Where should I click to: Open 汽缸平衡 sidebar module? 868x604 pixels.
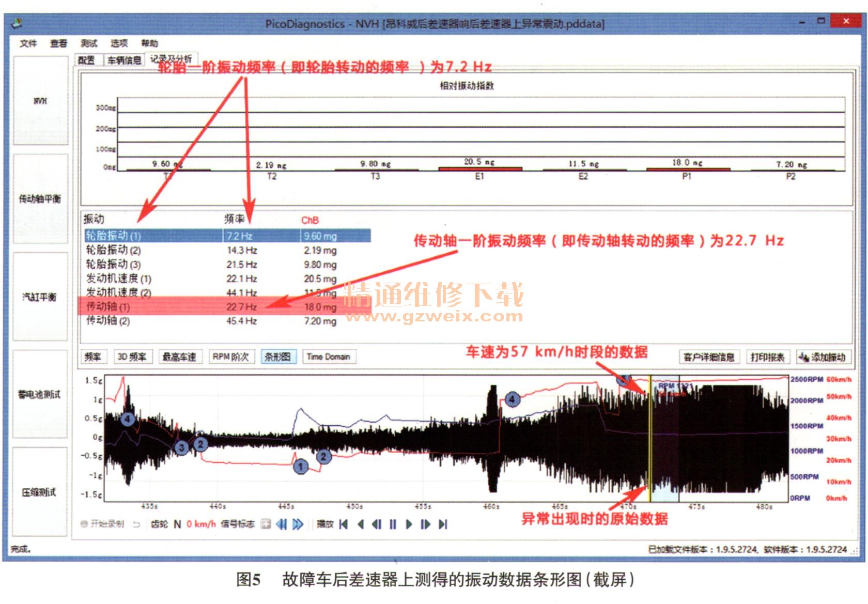tap(40, 297)
